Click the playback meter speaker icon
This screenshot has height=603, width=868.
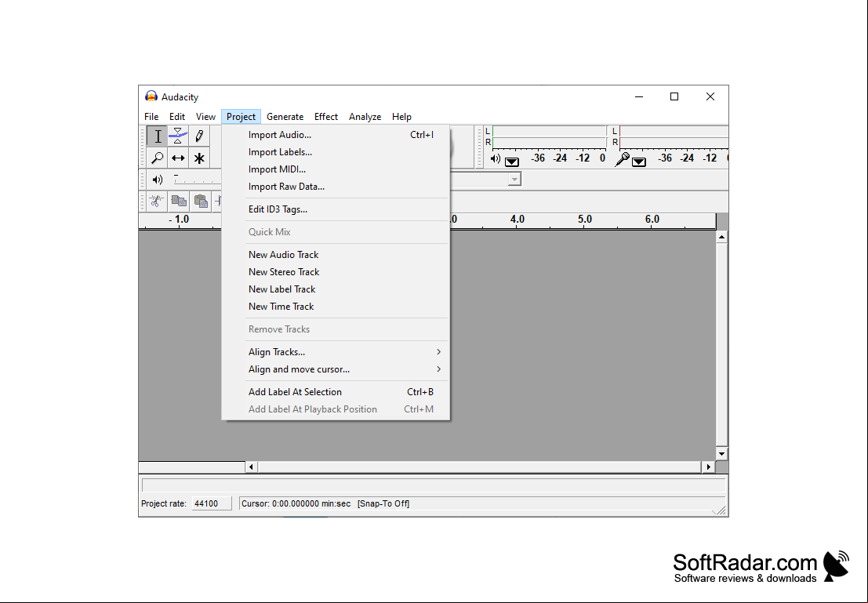pyautogui.click(x=496, y=159)
